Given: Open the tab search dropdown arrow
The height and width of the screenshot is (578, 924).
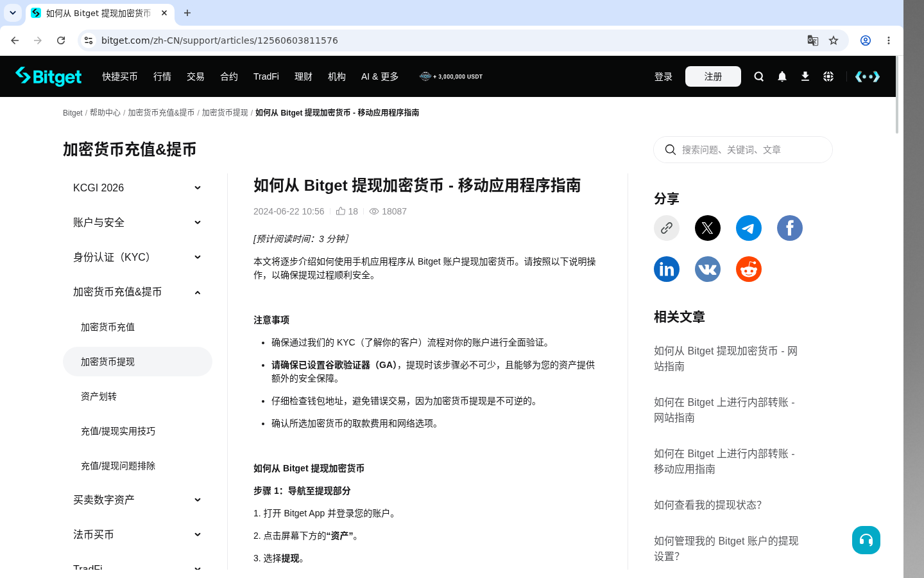Looking at the screenshot, I should click(x=13, y=13).
